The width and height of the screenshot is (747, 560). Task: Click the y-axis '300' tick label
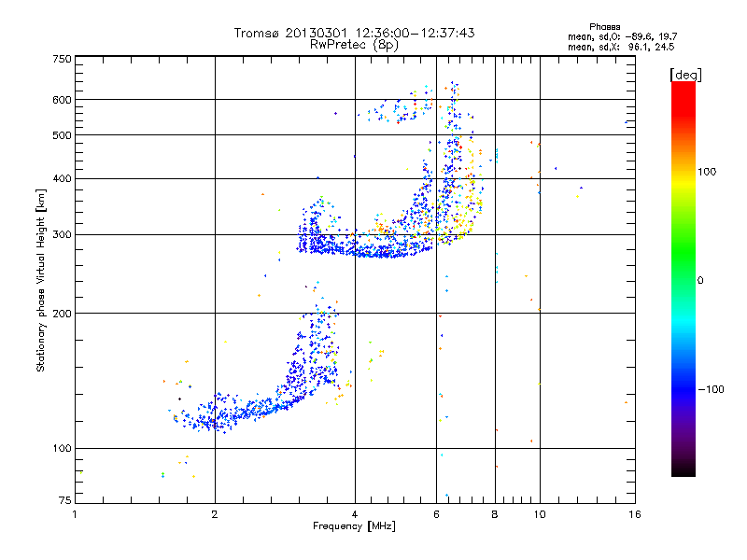[x=62, y=234]
